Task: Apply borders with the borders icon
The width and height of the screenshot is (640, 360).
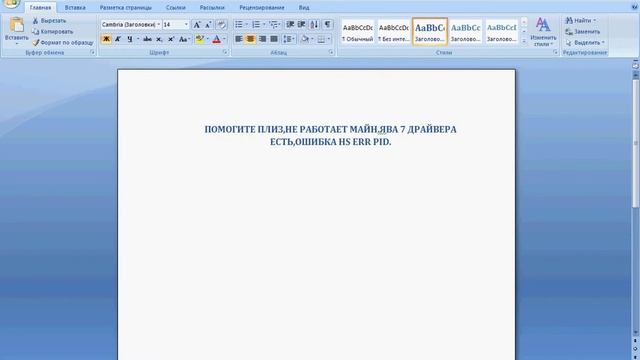Action: pos(321,39)
